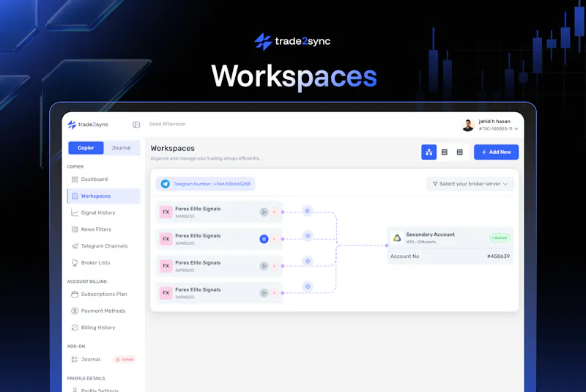Click account number #458639

tap(498, 256)
